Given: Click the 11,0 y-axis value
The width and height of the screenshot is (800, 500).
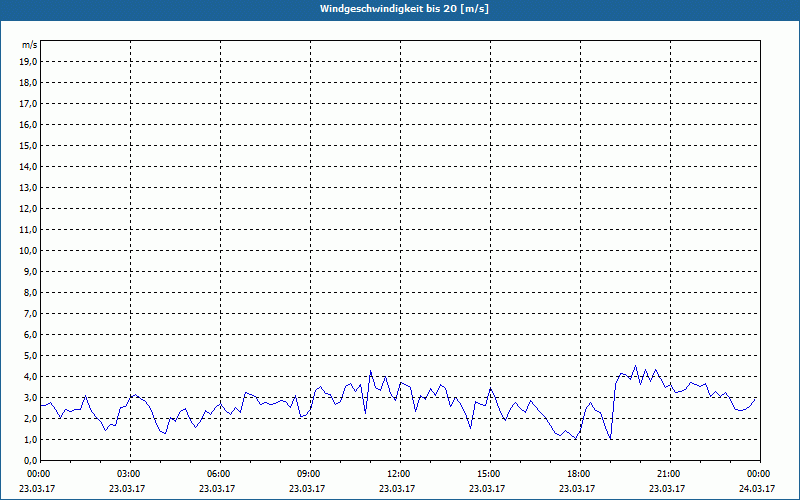Looking at the screenshot, I should point(28,230).
